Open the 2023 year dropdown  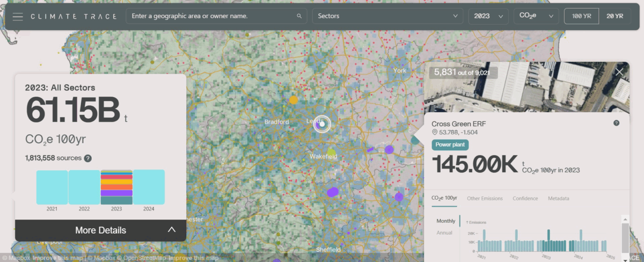pyautogui.click(x=488, y=16)
